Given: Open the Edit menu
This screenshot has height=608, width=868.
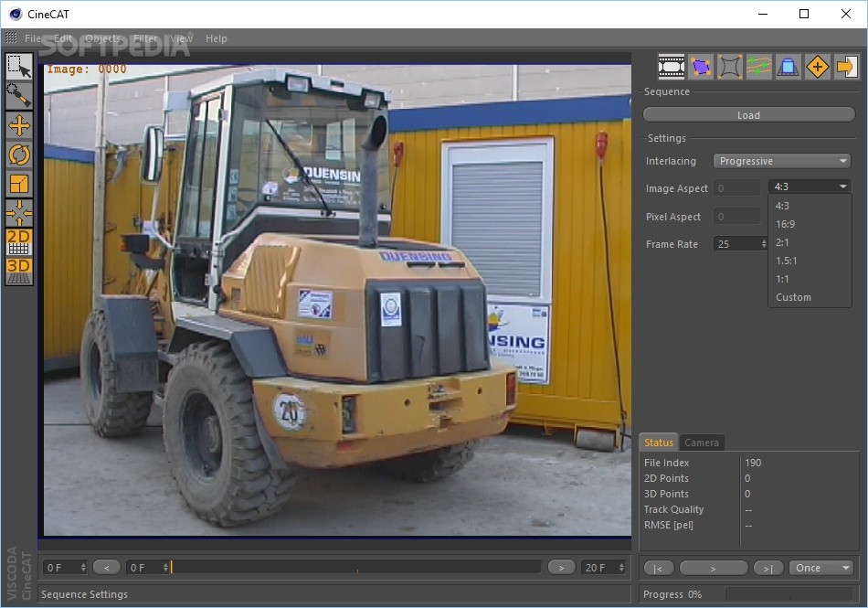Looking at the screenshot, I should (x=62, y=38).
